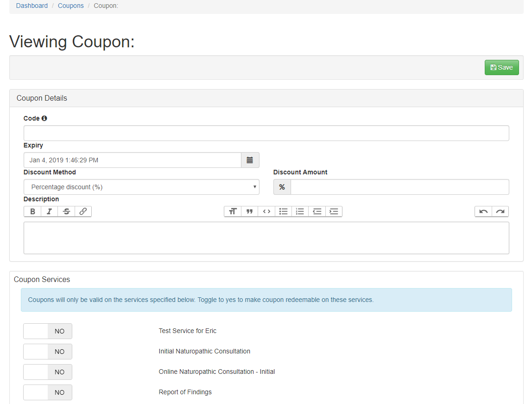Click the info icon next to Code
The image size is (532, 404).
[x=44, y=118]
